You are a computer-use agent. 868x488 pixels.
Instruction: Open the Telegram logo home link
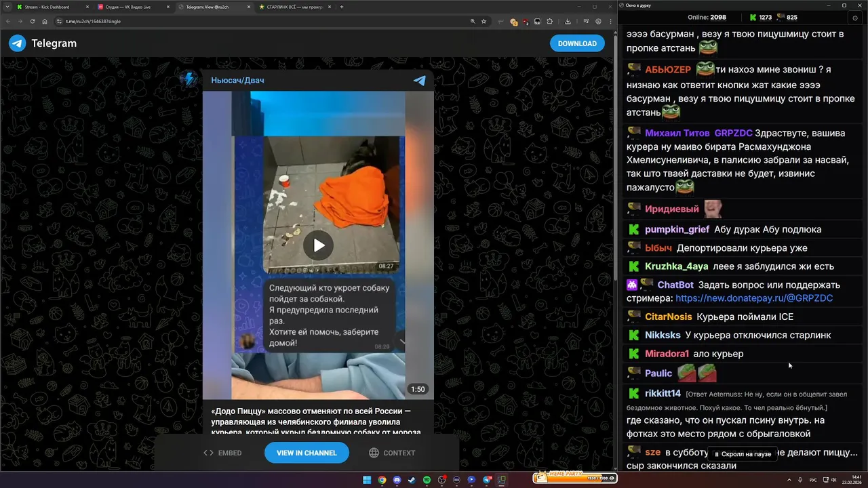pos(43,43)
